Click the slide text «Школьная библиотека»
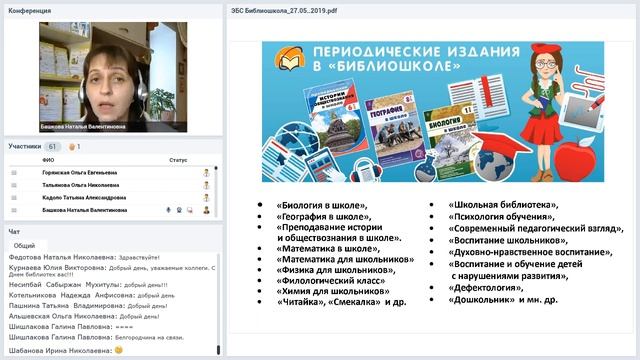The image size is (640, 360). [x=503, y=205]
